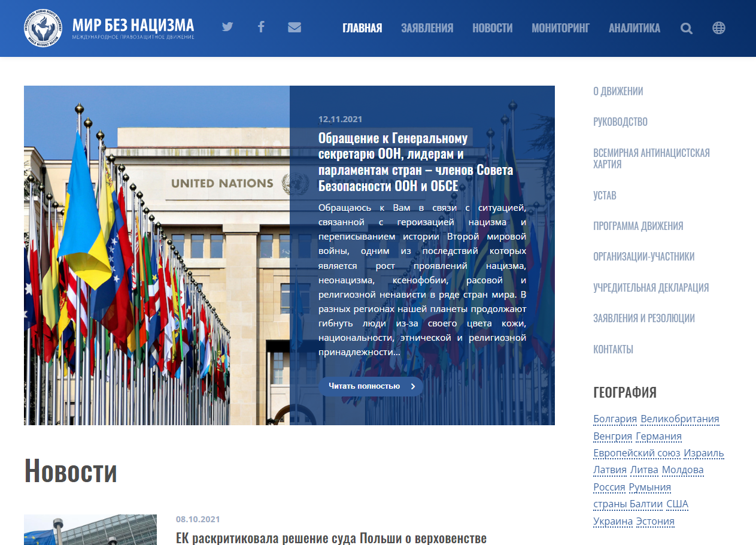Select the Болгария geography tag
756x545 pixels.
pos(615,419)
